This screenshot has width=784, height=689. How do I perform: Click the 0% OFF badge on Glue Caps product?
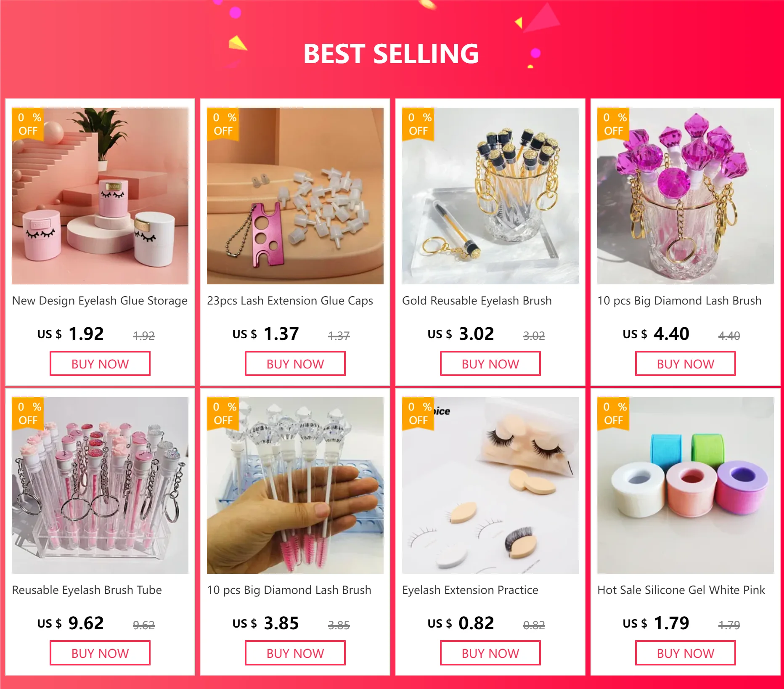click(x=223, y=124)
